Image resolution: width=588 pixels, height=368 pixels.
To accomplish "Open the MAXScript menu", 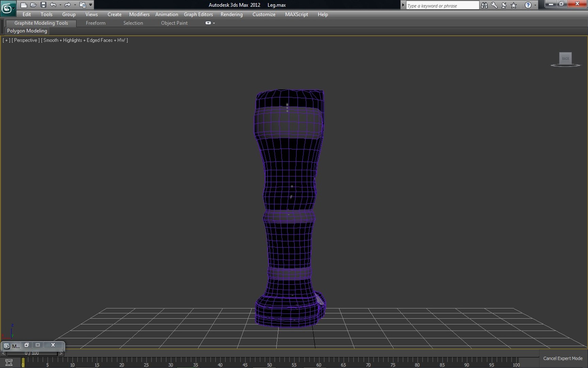I will tap(296, 14).
